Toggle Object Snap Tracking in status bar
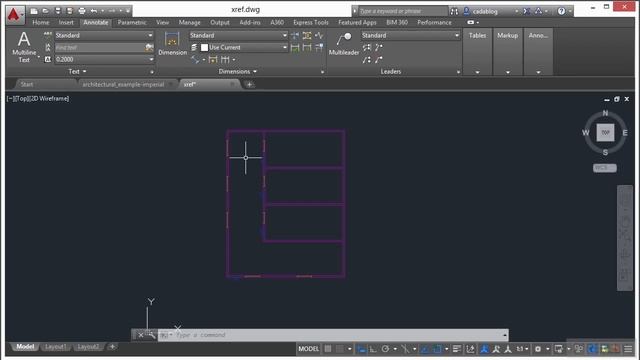This screenshot has width=640, height=360. coord(425,349)
